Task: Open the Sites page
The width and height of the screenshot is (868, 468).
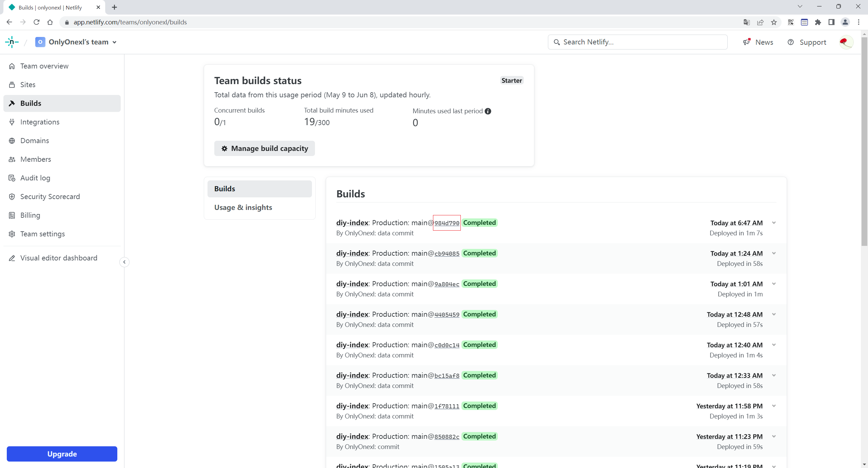Action: click(62, 85)
